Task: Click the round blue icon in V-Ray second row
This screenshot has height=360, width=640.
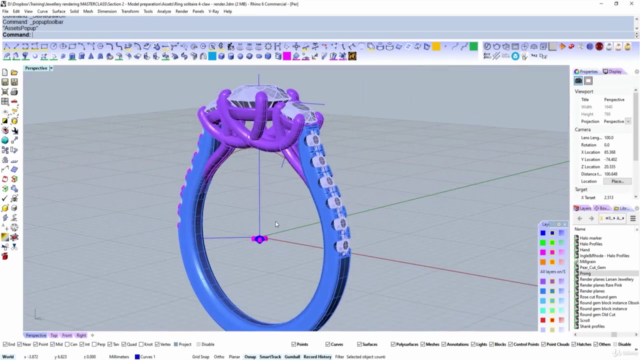Action: coord(515,56)
